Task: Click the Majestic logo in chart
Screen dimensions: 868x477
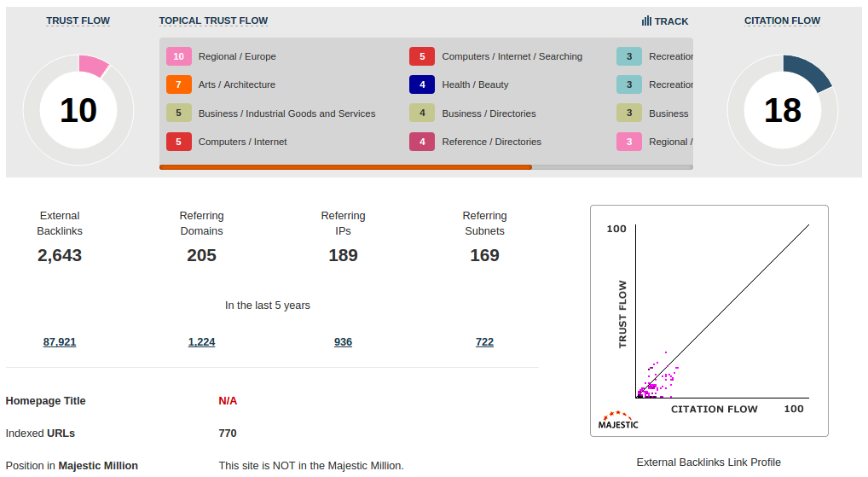Action: [x=618, y=420]
